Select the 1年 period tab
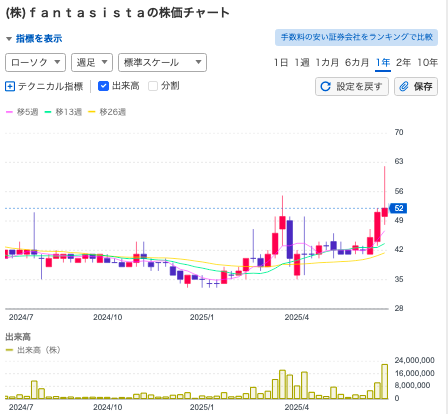Viewport: 448px width, 414px height. tap(383, 62)
